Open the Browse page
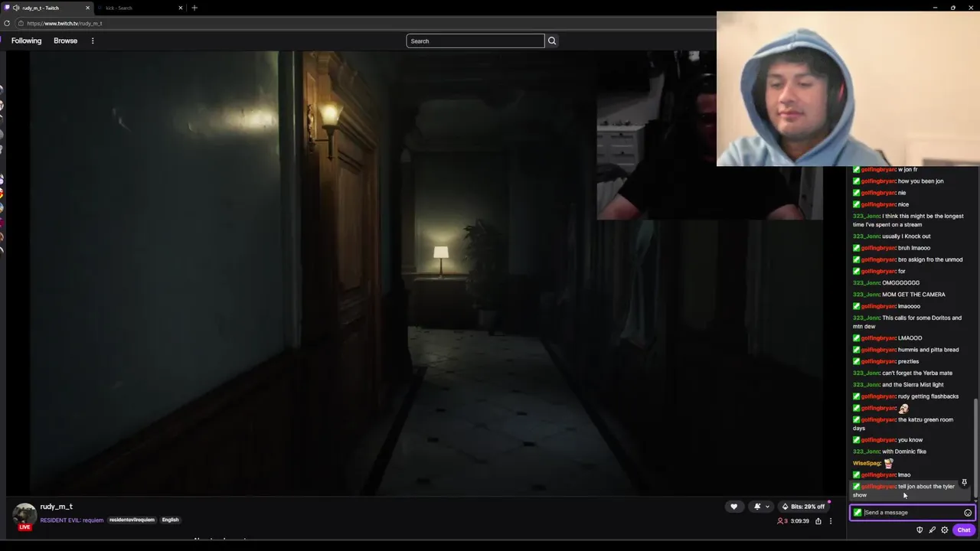Screen dimensions: 980x551 click(x=65, y=41)
